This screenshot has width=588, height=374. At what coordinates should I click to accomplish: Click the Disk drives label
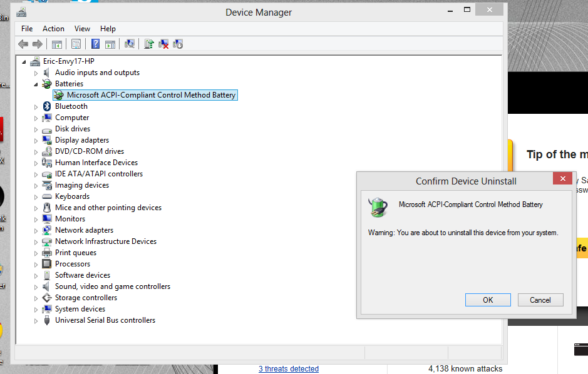73,129
